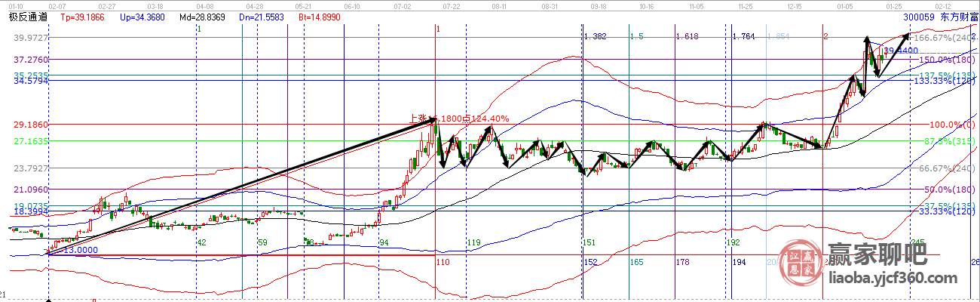Click the 1.5 time ratio marker

pyautogui.click(x=636, y=36)
